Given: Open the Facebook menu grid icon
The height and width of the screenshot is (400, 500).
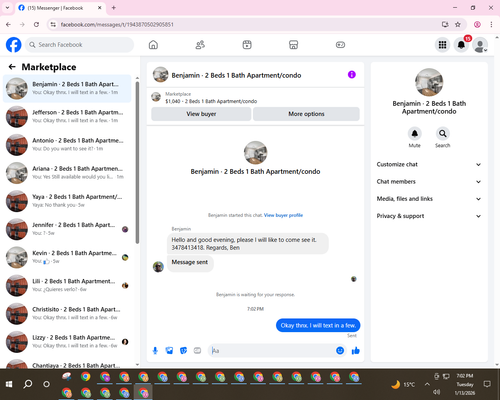Looking at the screenshot, I should 442,45.
